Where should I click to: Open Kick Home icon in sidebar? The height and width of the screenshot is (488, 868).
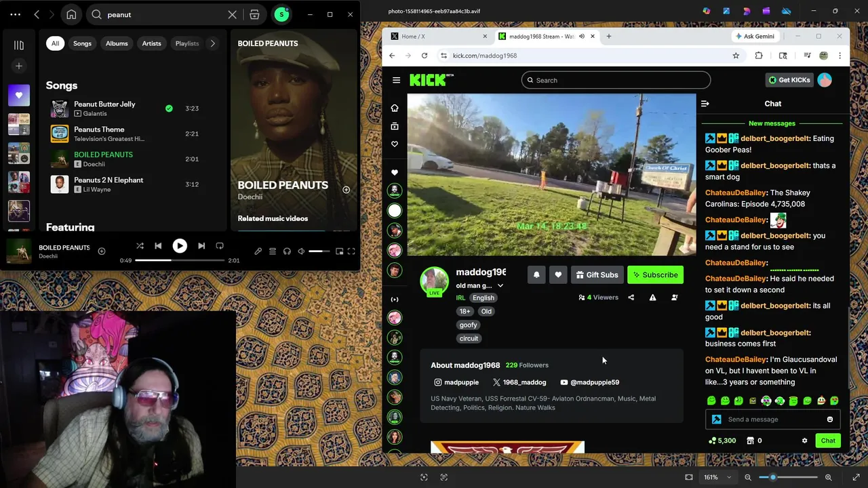395,108
